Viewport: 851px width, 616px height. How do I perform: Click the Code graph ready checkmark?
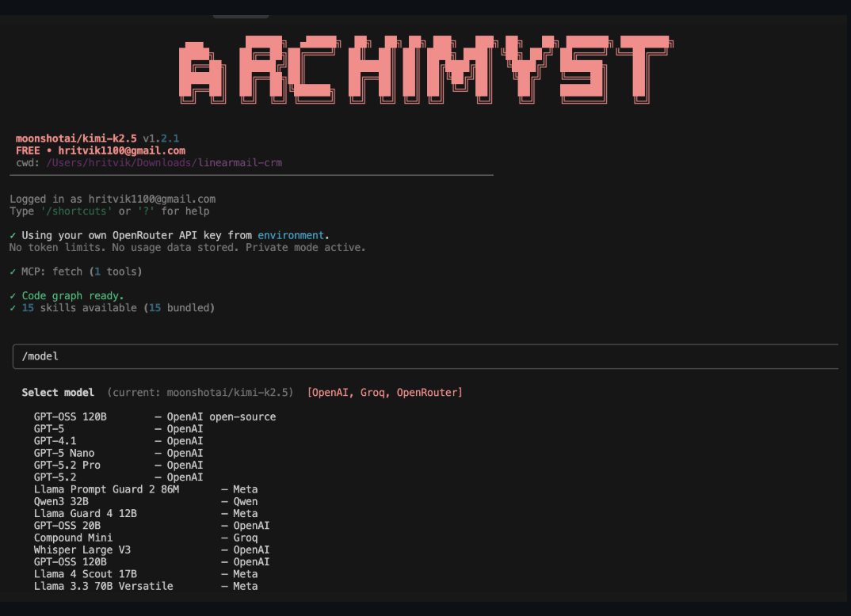[x=12, y=295]
